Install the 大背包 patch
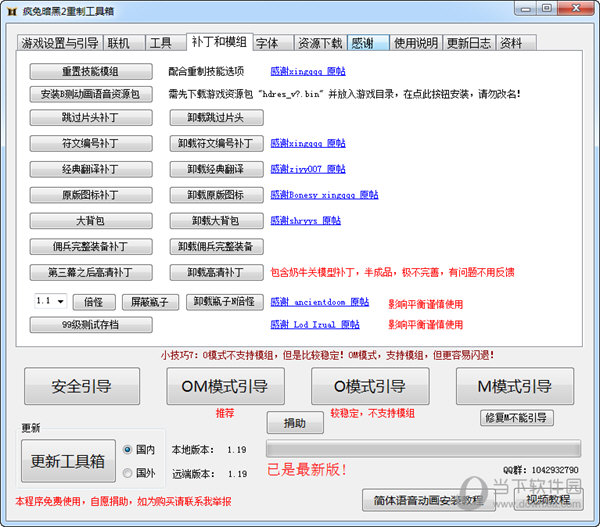 [x=91, y=220]
